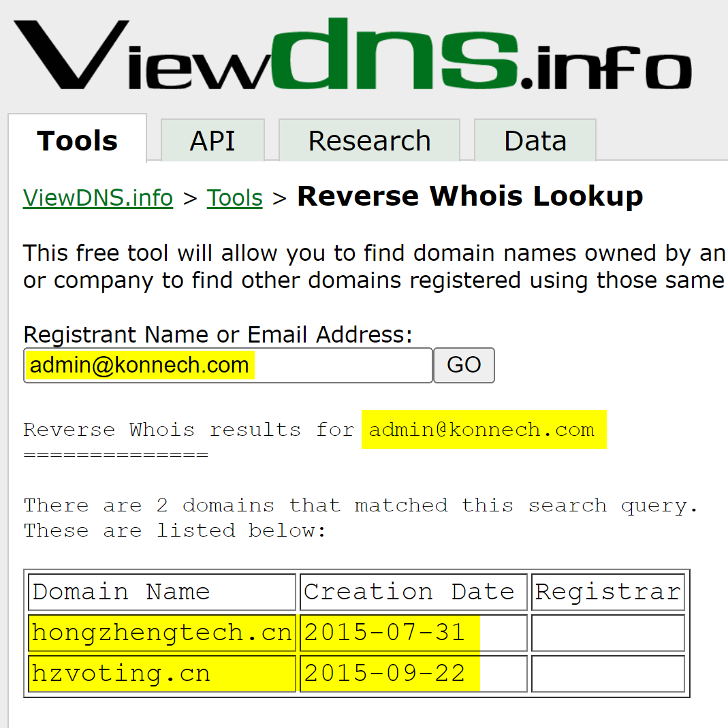
Task: Click the 'Registrant Name or Email Address' label
Action: coord(218,335)
